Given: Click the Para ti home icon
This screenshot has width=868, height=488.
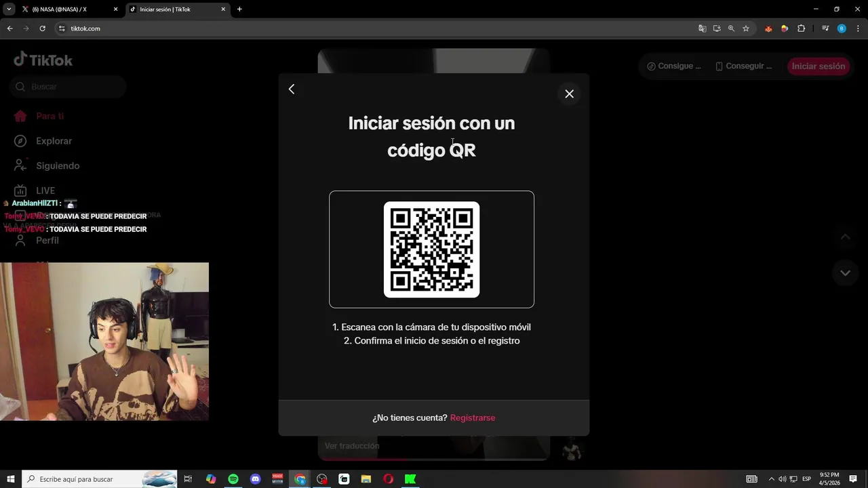Looking at the screenshot, I should pyautogui.click(x=20, y=116).
